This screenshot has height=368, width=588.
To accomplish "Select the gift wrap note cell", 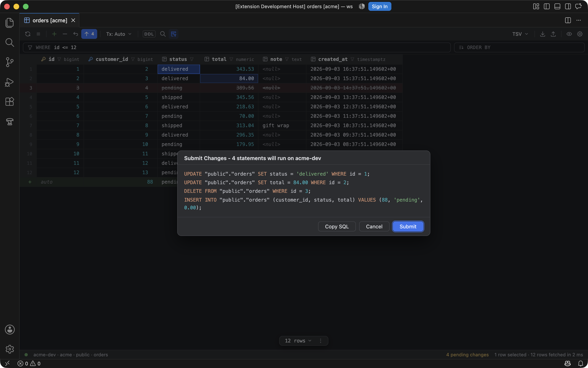I will (x=282, y=125).
